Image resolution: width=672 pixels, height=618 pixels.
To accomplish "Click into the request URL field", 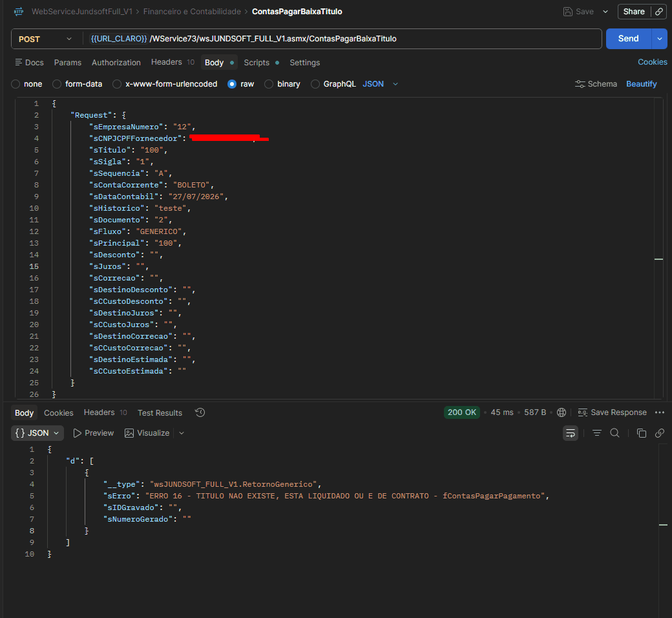I will click(x=343, y=39).
